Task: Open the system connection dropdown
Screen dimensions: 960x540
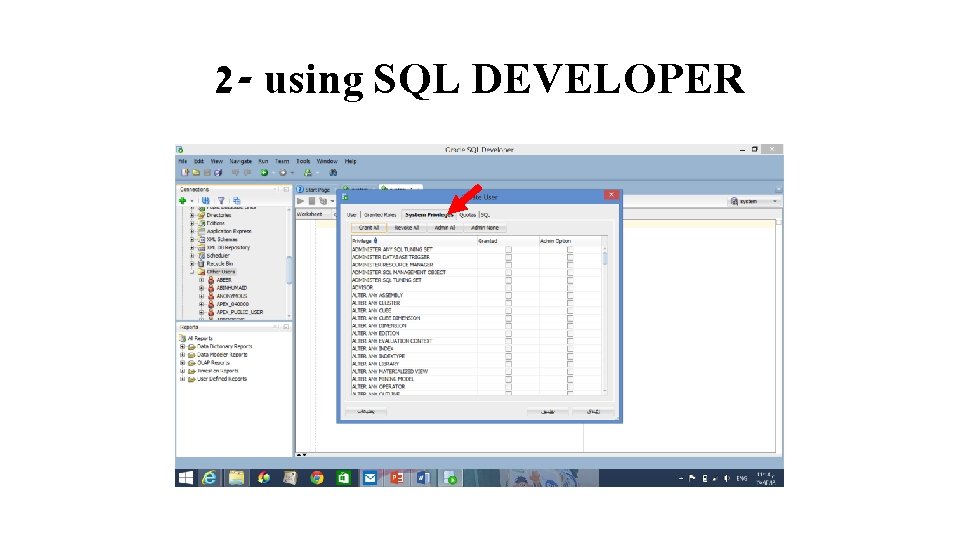Action: click(774, 201)
